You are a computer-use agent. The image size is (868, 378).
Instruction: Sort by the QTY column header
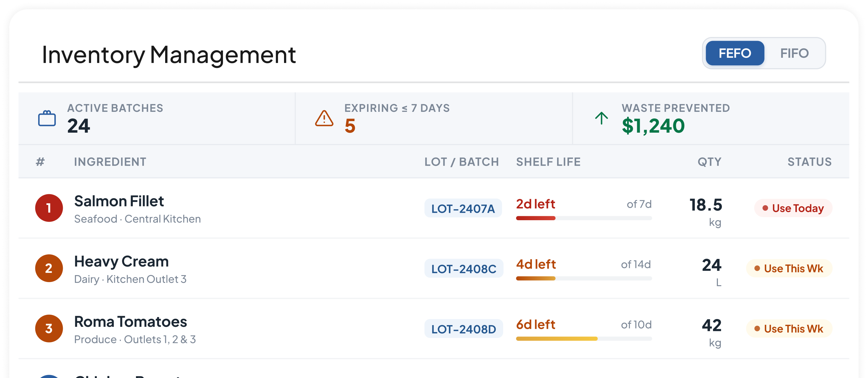pyautogui.click(x=709, y=162)
